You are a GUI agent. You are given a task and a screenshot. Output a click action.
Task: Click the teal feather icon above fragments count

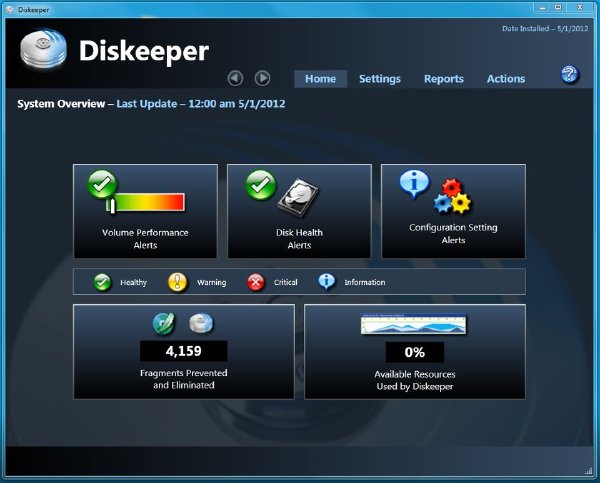(x=164, y=324)
